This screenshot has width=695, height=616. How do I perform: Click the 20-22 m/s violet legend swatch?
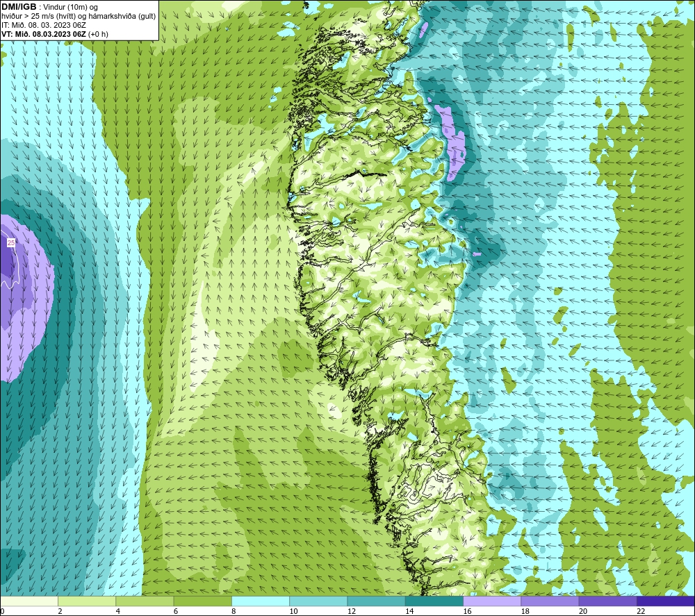coord(607,601)
